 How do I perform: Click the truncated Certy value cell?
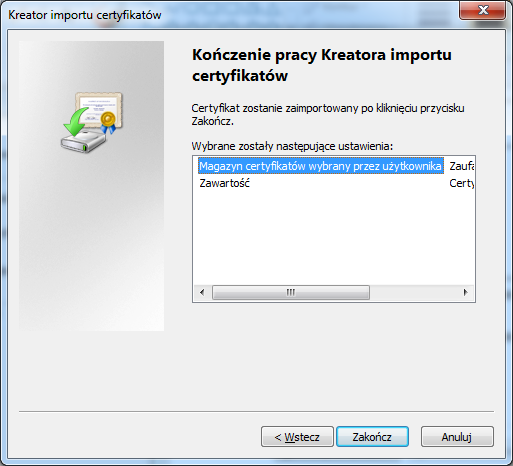[461, 183]
